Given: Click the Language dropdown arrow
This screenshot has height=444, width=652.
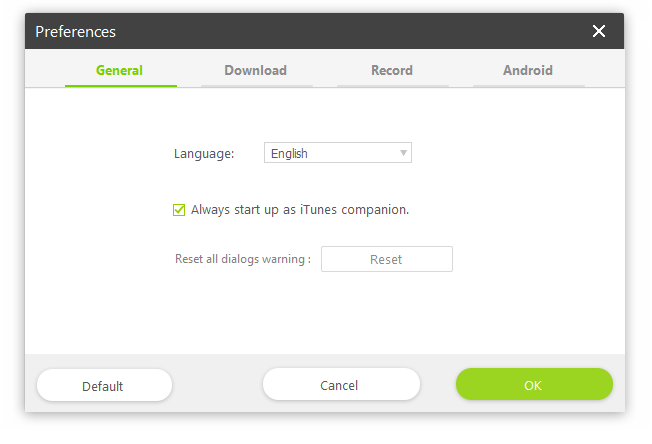Looking at the screenshot, I should coord(403,153).
